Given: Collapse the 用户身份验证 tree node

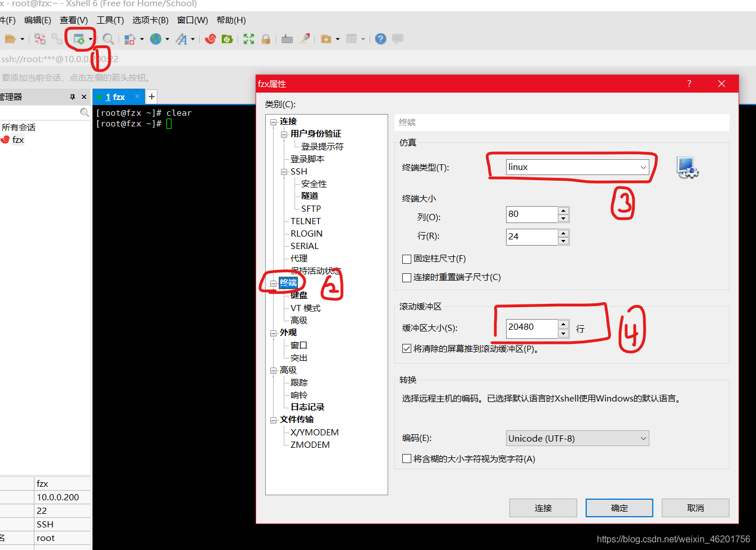Looking at the screenshot, I should click(x=284, y=134).
